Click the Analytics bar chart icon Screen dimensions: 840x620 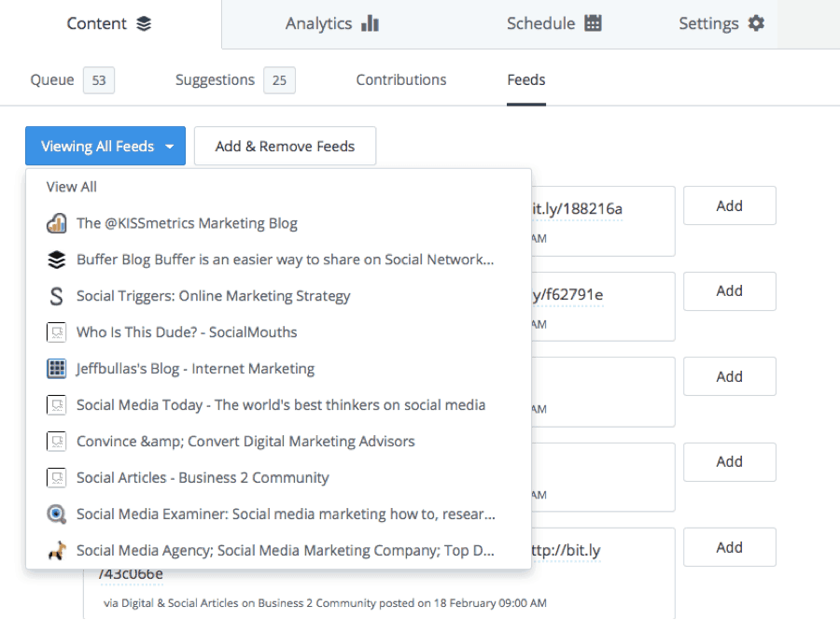pos(371,23)
